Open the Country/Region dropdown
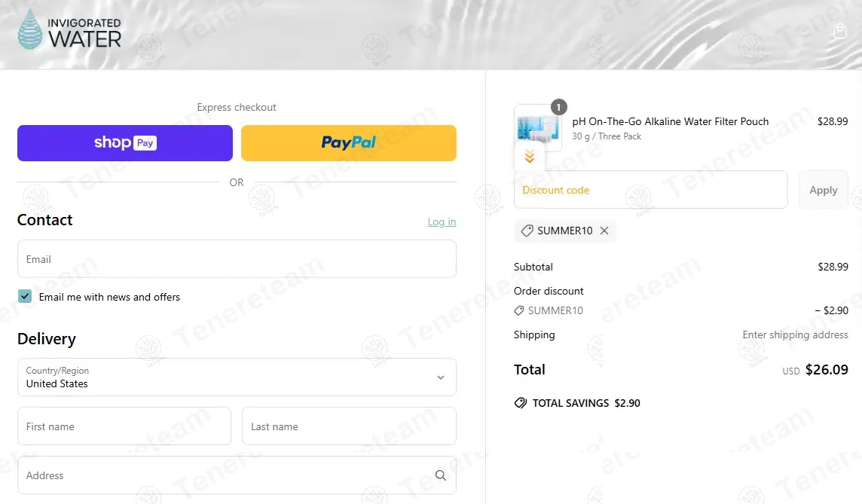The image size is (862, 504). pos(237,377)
